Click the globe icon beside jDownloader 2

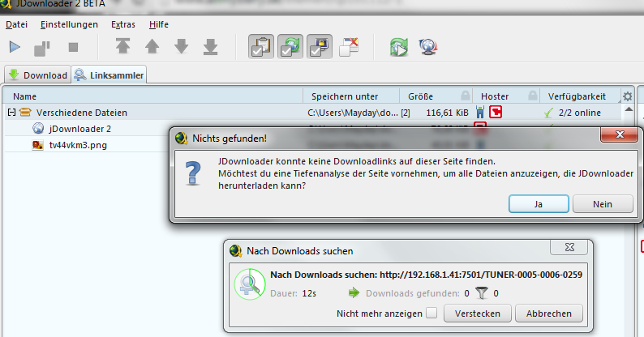38,128
